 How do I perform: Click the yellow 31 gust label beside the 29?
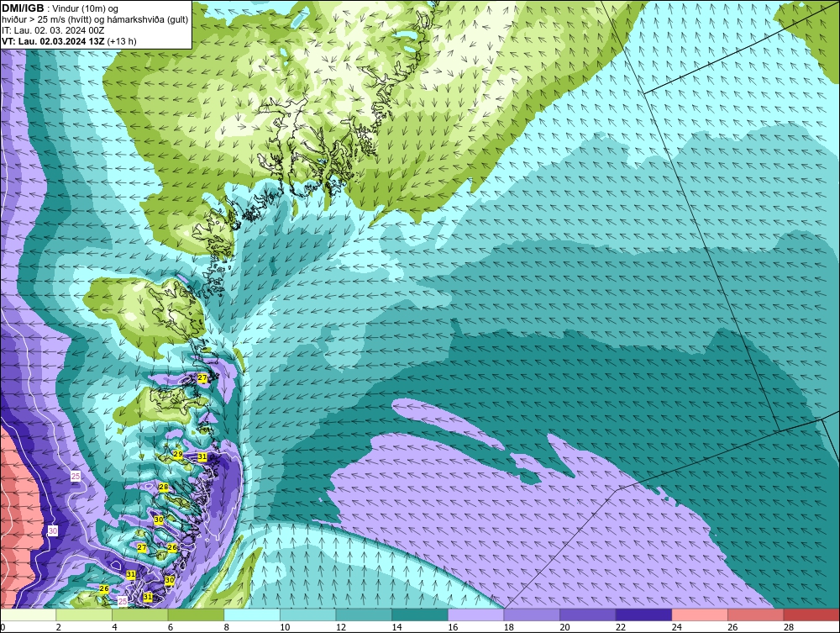tap(202, 456)
